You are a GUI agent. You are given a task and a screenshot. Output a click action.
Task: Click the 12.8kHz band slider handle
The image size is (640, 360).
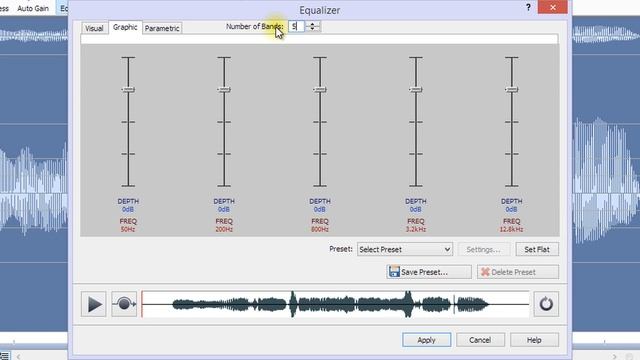coord(511,89)
